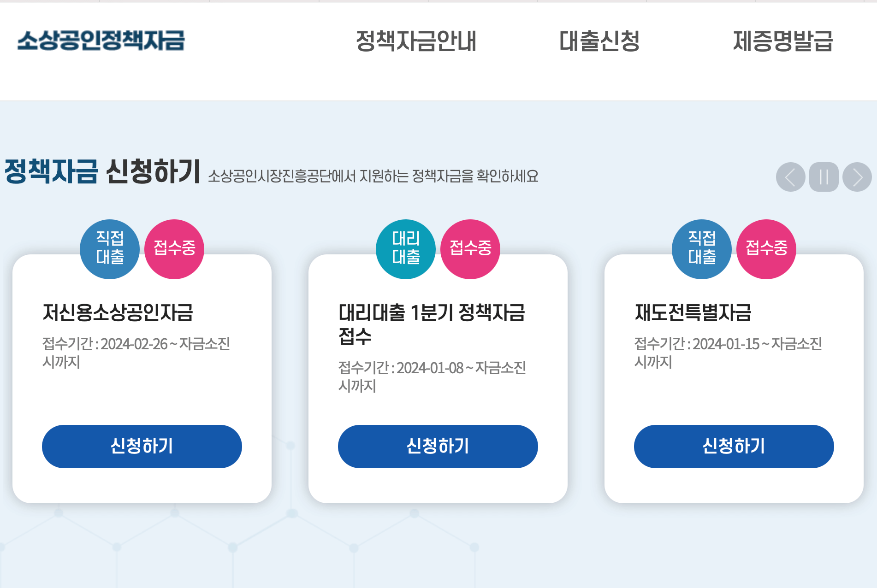This screenshot has width=877, height=588.
Task: Click 신청하기 for 대리대출 1분기 정책자금
Action: [437, 446]
